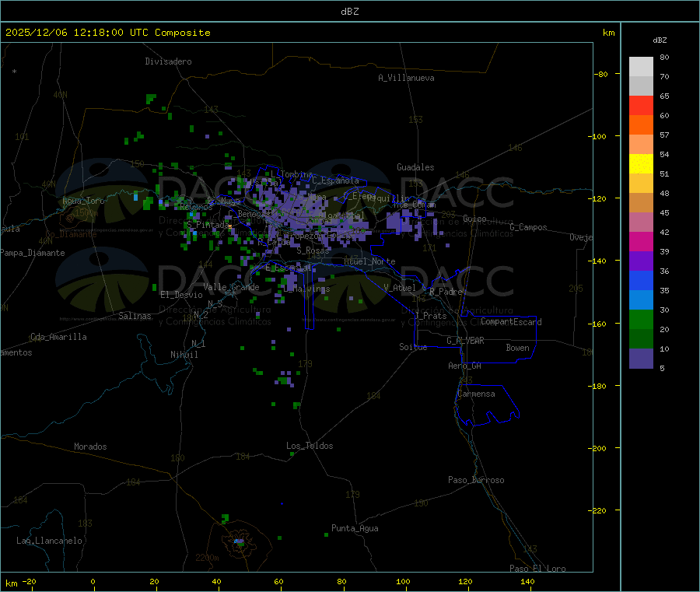Select the Pampa_Diamante label

pos(33,253)
